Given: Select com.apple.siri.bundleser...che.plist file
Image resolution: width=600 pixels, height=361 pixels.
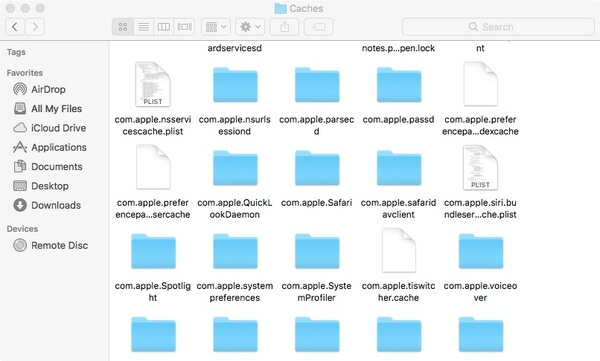Looking at the screenshot, I should pos(480,182).
